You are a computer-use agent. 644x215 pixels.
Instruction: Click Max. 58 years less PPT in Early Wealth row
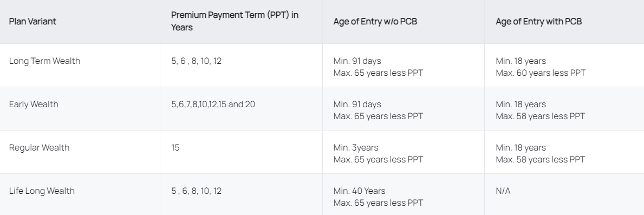pyautogui.click(x=540, y=116)
